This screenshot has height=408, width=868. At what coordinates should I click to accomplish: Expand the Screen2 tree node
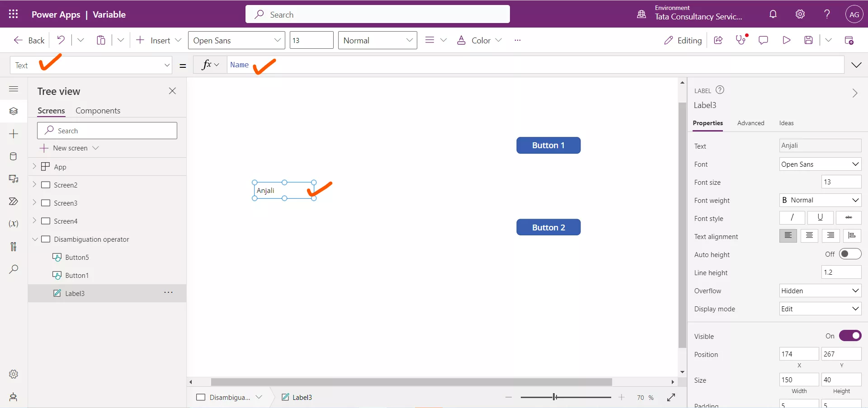click(34, 185)
